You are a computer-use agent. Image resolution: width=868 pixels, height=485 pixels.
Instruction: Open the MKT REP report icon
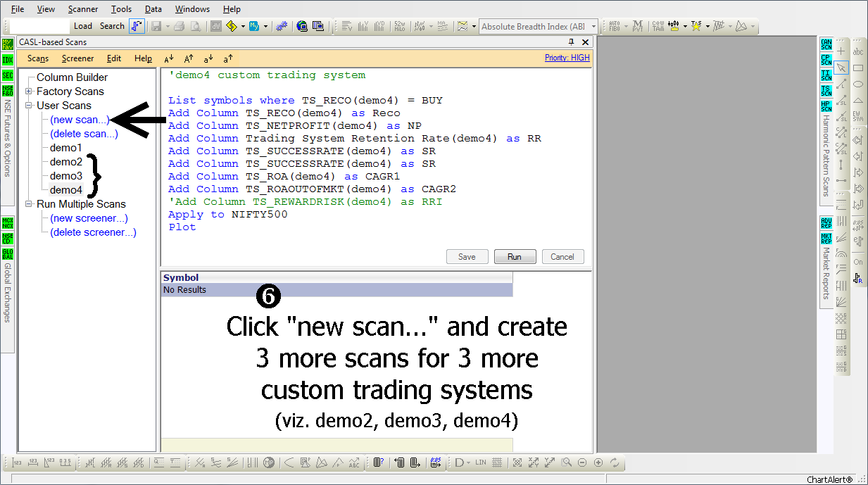(x=826, y=238)
